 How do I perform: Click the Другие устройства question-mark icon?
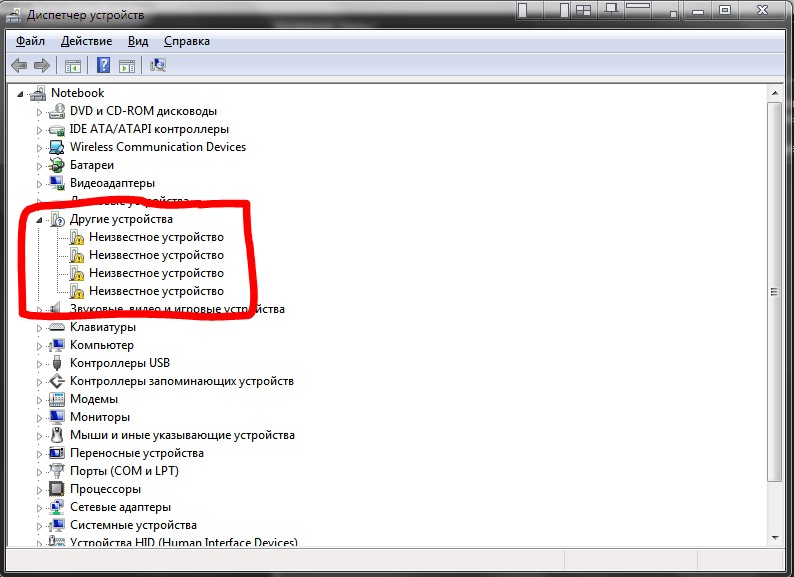(58, 219)
